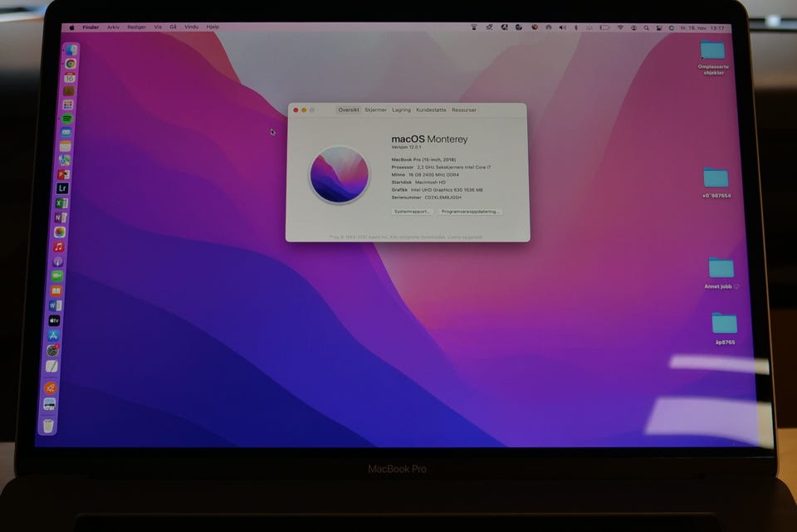Open Finder from the Dock

[71, 49]
